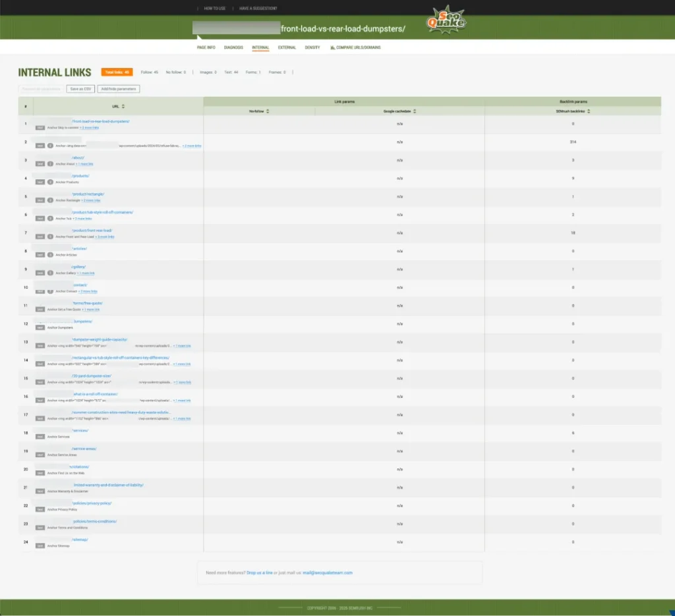675x616 pixels.
Task: Click the chart icon beside Compare URLs/Domains
Action: tap(332, 47)
